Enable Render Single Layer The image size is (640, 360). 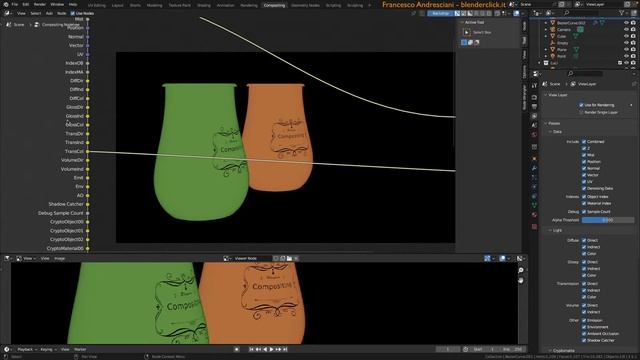[581, 112]
